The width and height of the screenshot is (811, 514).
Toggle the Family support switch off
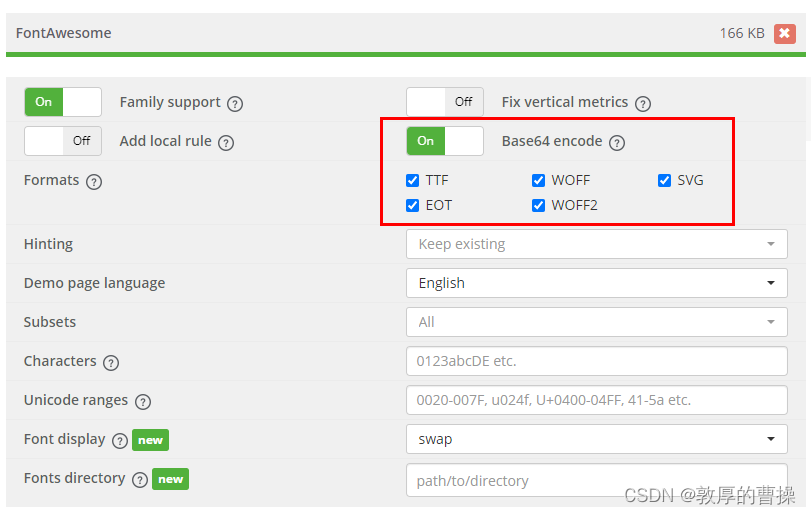[63, 102]
